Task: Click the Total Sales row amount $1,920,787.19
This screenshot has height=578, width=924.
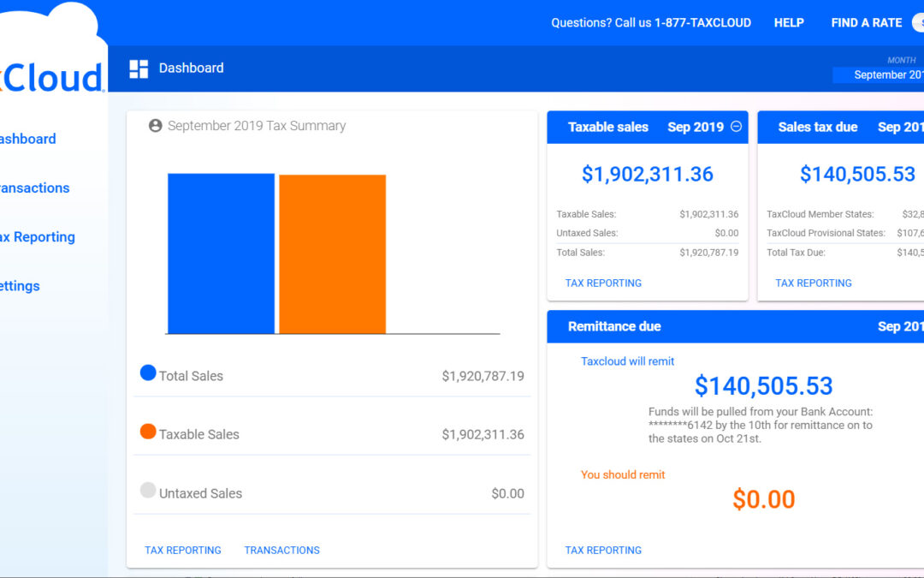Action: (x=483, y=376)
